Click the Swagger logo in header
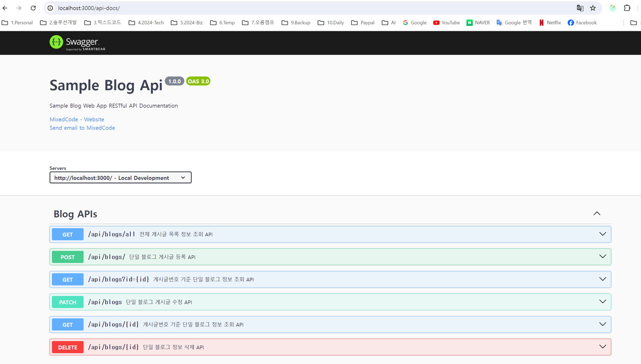This screenshot has width=641, height=364. [x=78, y=43]
